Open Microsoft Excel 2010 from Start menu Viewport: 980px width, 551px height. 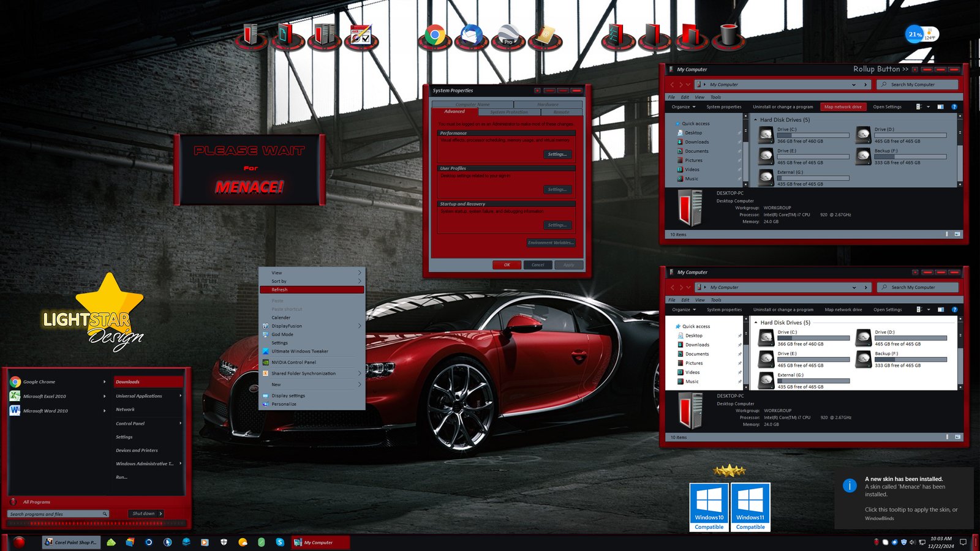(x=58, y=396)
